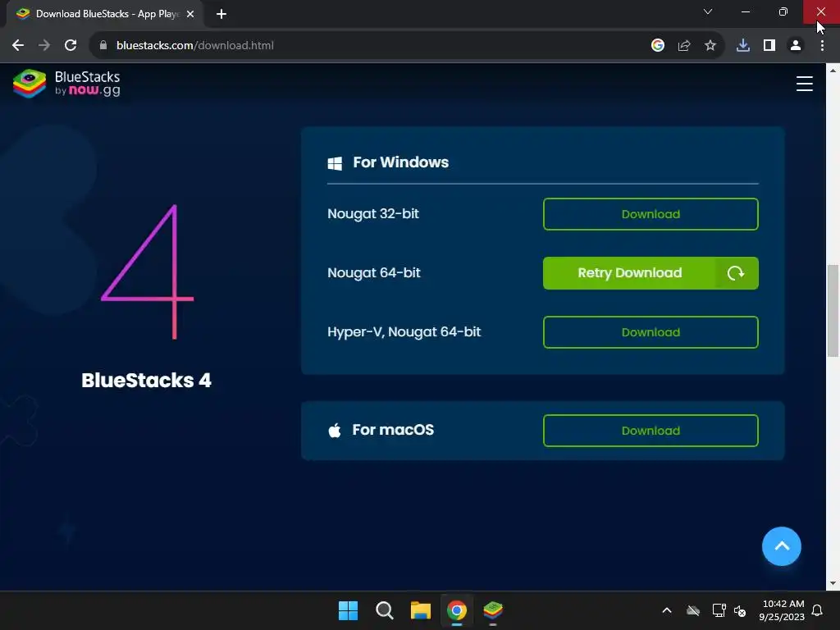Reload the BlueStacks download page
Screen dimensions: 840x630
click(x=71, y=46)
